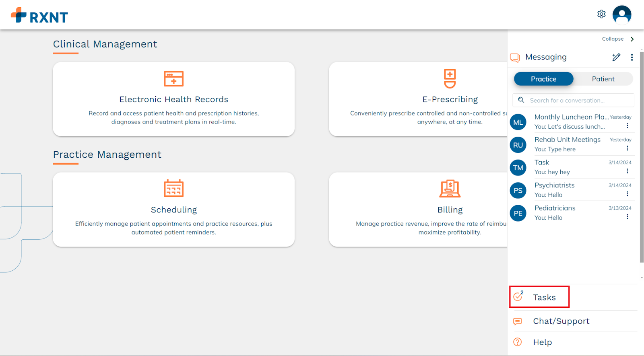Open the Monthly Luncheon Pla... conversation
Viewport: 644px width, 356px height.
572,121
